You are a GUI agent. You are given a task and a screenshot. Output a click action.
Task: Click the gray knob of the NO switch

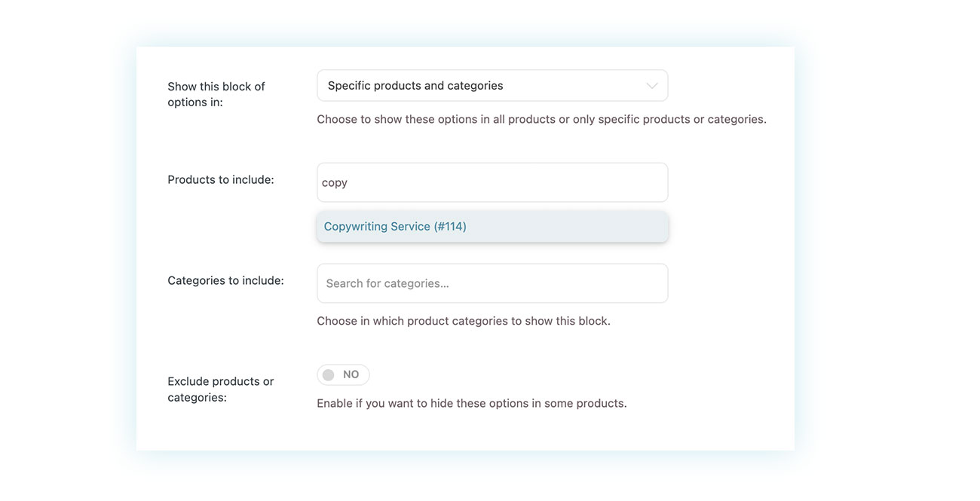pyautogui.click(x=328, y=374)
